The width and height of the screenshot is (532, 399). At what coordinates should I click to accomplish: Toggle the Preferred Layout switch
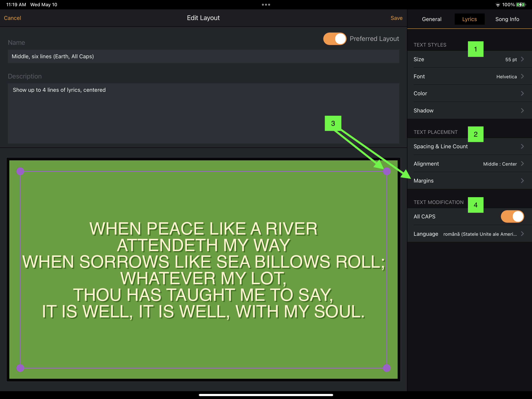pyautogui.click(x=335, y=39)
